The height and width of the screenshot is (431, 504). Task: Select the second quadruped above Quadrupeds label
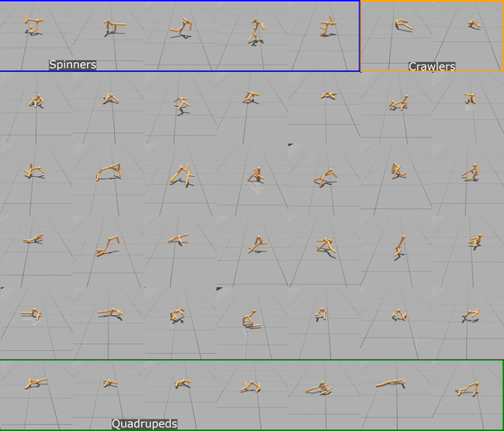(111, 383)
